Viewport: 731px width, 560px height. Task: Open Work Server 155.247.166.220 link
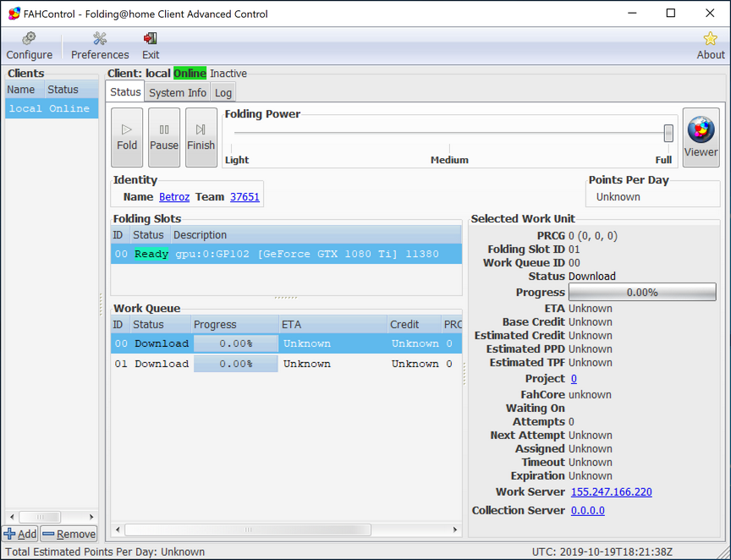click(x=611, y=492)
